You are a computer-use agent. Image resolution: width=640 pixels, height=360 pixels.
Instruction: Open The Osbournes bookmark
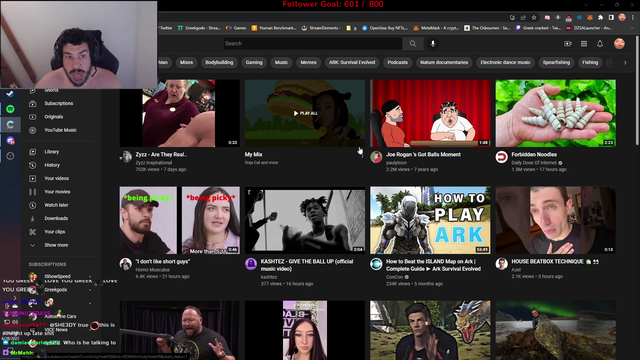click(487, 28)
